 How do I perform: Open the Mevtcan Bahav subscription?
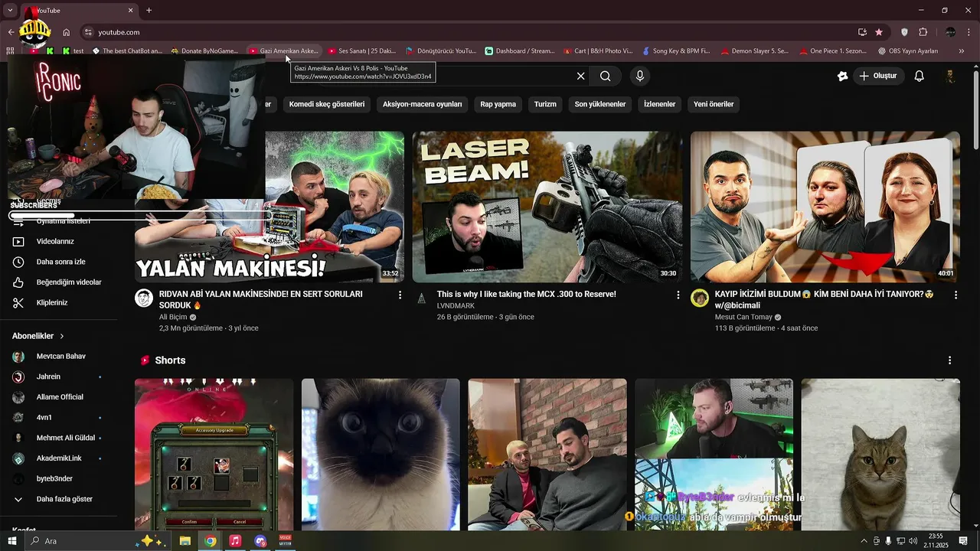(60, 357)
